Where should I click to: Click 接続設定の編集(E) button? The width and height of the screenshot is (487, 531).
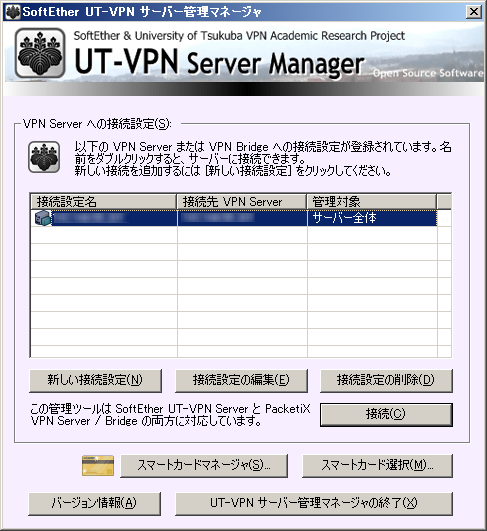[x=241, y=381]
